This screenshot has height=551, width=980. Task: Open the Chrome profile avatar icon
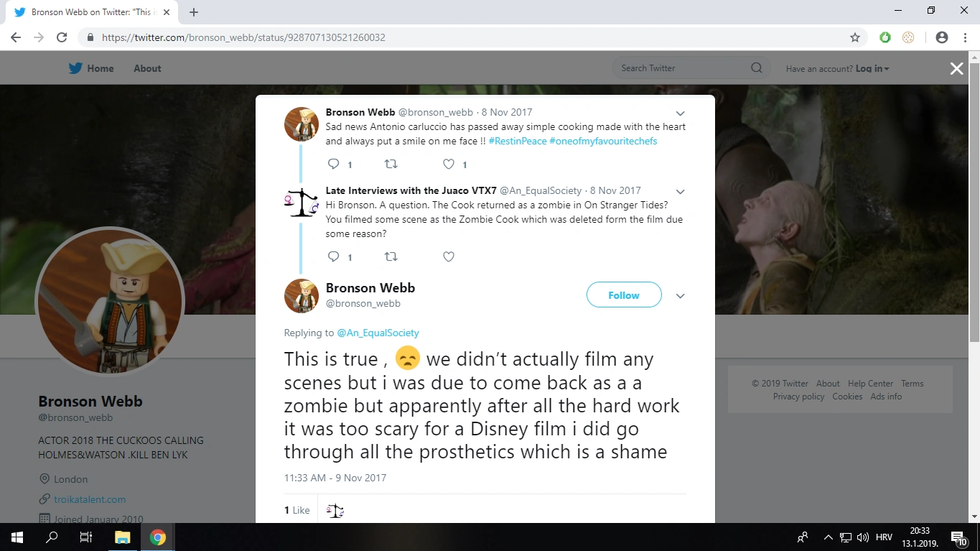click(x=942, y=37)
